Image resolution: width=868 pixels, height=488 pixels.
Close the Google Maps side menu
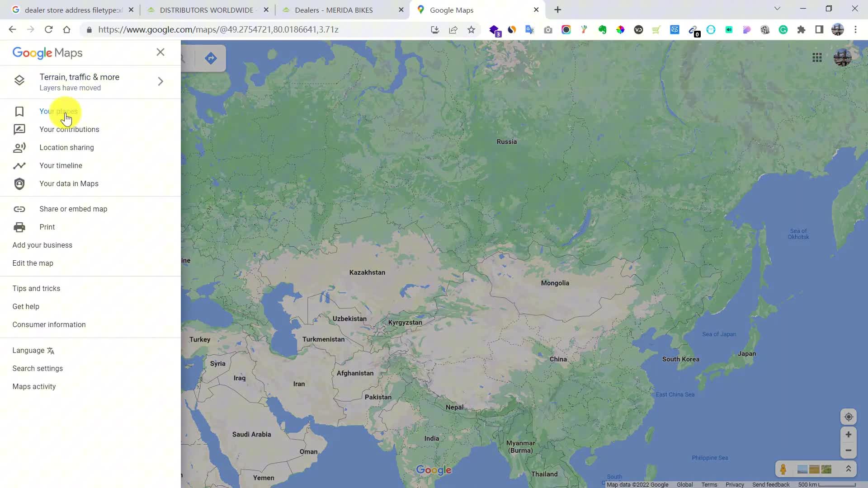[x=160, y=52]
